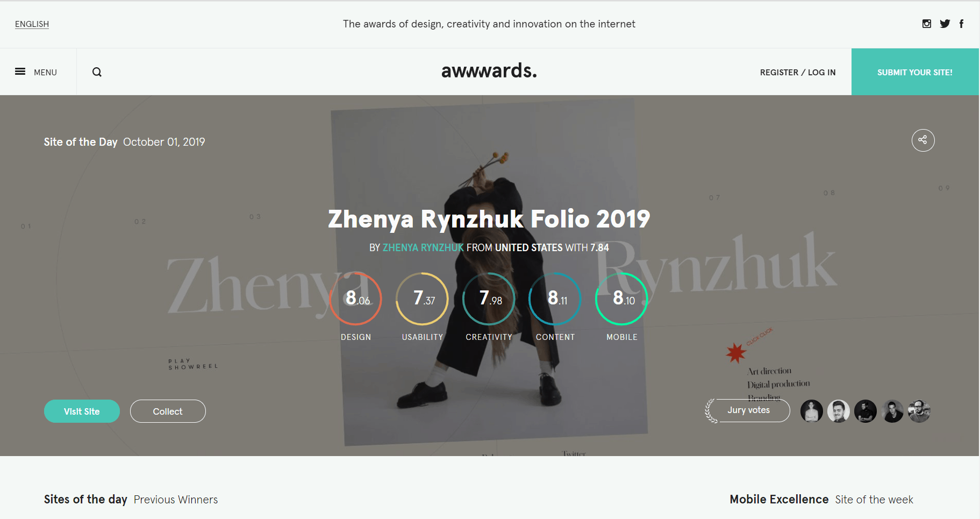
Task: Open ZHENYA RYNZHUK author link
Action: click(x=423, y=247)
